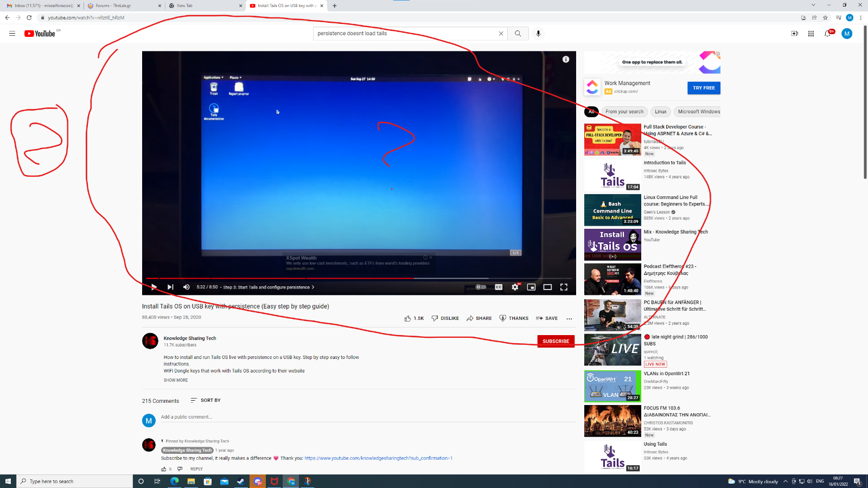Start voice search with the microphone
This screenshot has height=488, width=868.
tap(538, 34)
